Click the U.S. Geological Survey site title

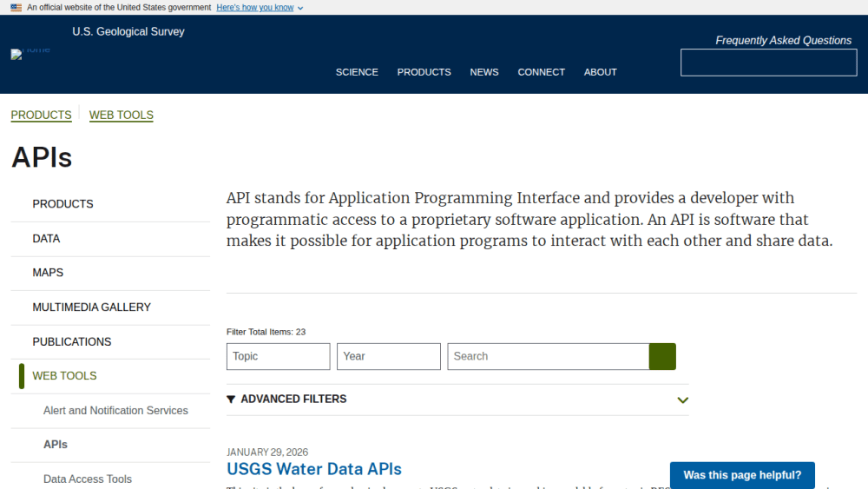click(128, 31)
